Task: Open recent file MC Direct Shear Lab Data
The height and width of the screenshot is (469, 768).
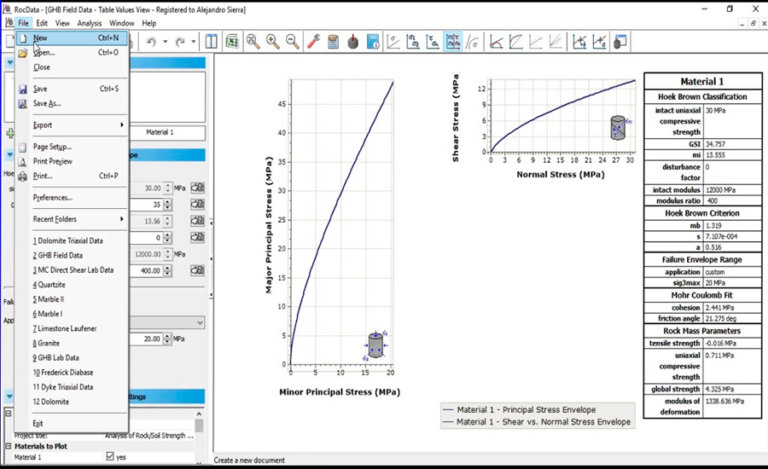Action: coord(72,270)
